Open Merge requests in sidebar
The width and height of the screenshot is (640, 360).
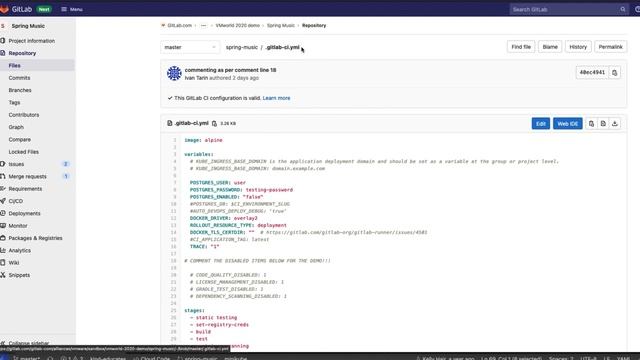(27, 176)
